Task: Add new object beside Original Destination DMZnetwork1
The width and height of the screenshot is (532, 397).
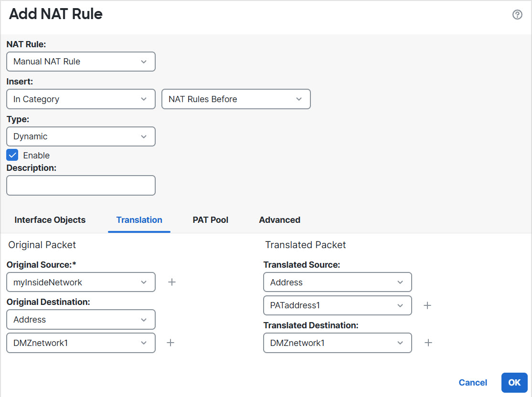Action: pyautogui.click(x=170, y=343)
